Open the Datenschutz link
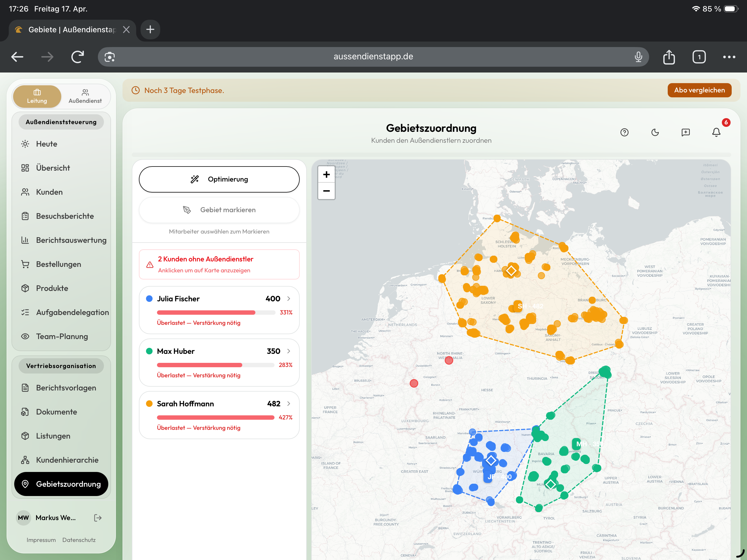The image size is (747, 560). click(79, 540)
